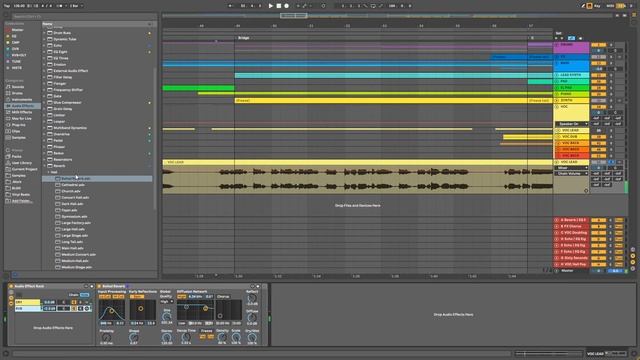640x360 pixels.
Task: Toggle A Reverb return track activator
Action: coord(598,220)
